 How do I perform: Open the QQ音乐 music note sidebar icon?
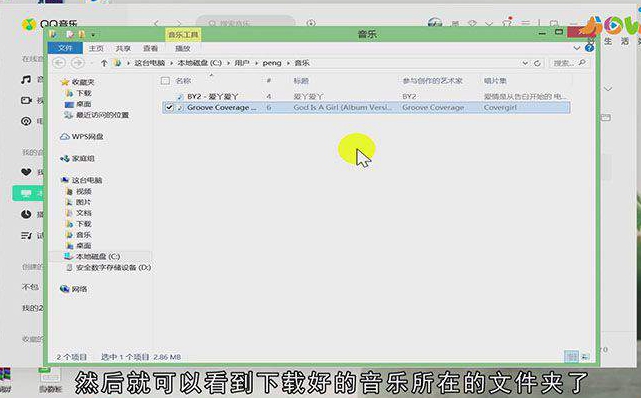(26, 79)
